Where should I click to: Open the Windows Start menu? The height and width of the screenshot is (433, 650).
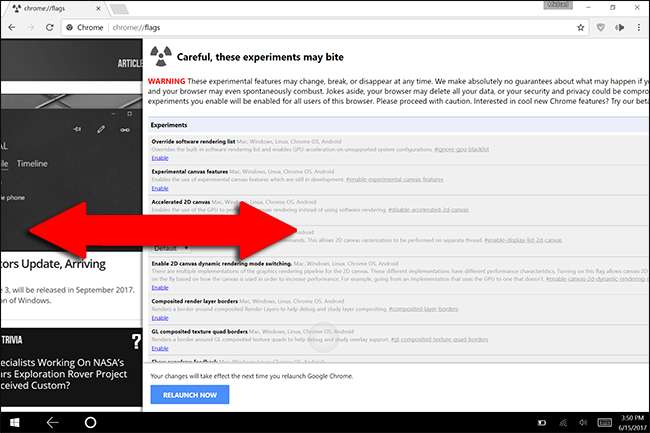pos(15,423)
